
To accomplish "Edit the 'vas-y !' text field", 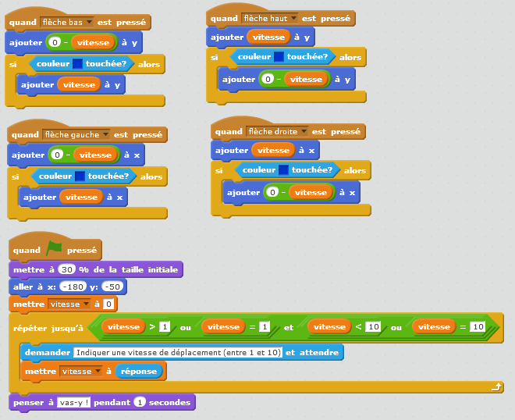I will click(x=74, y=403).
